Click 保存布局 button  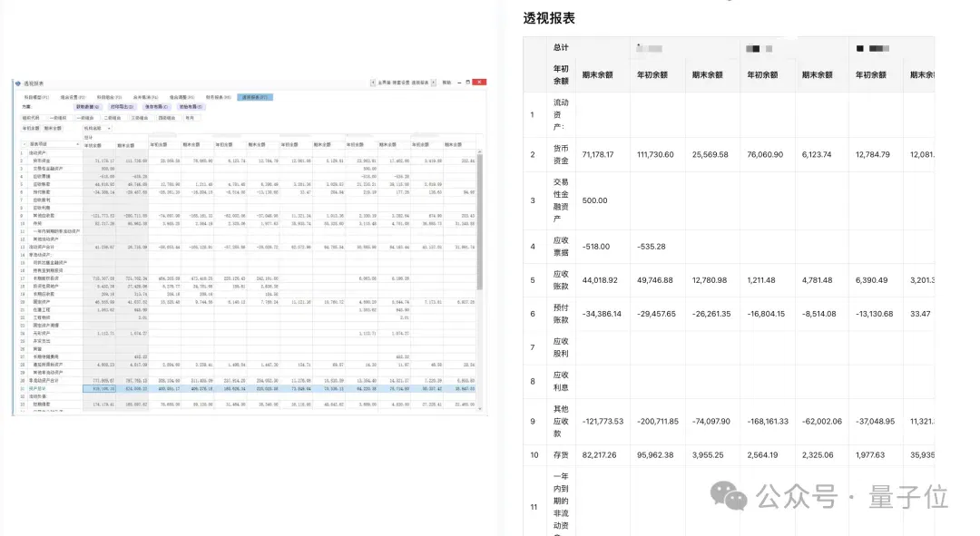156,107
